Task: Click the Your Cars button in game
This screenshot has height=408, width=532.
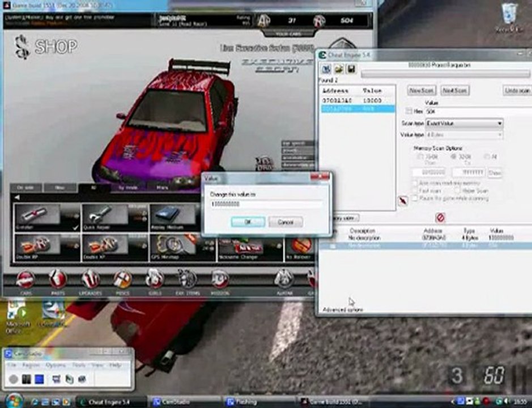Action: [x=289, y=34]
